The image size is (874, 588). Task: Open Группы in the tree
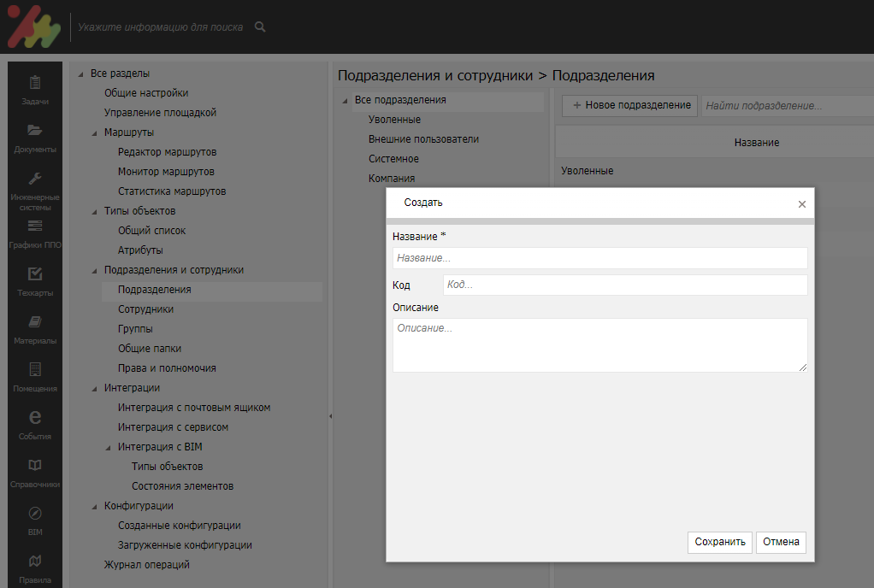click(135, 328)
